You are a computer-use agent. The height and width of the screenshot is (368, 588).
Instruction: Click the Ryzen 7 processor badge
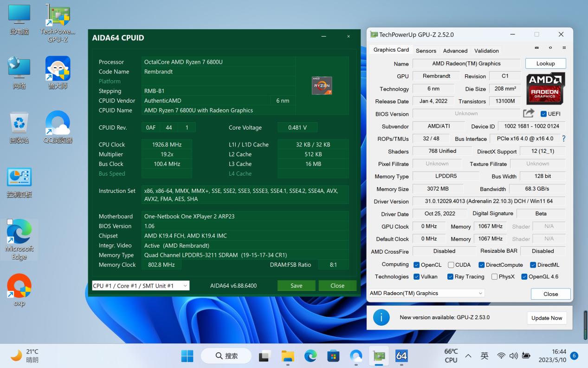322,86
